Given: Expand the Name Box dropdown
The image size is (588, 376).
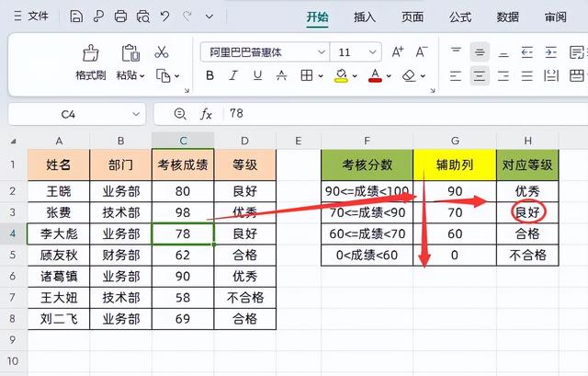Looking at the screenshot, I should [136, 114].
